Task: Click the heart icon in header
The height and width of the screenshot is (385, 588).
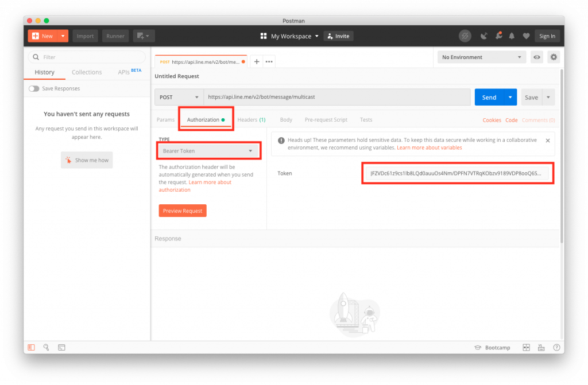Action: [526, 36]
